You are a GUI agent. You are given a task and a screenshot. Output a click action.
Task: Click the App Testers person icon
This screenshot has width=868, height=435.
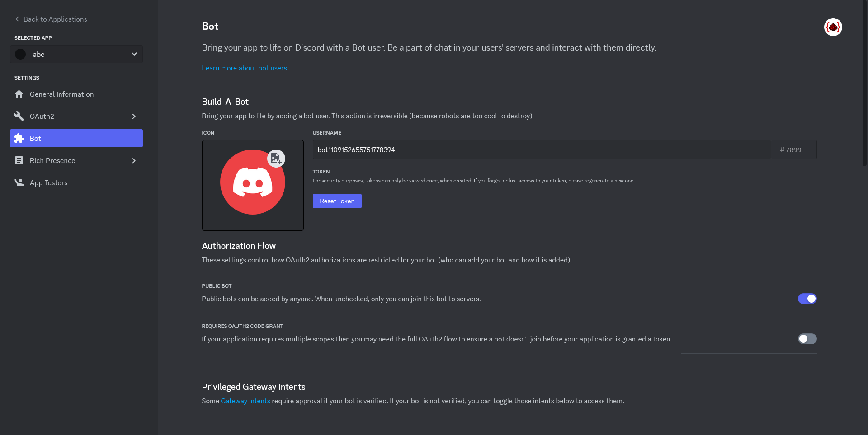click(x=19, y=182)
